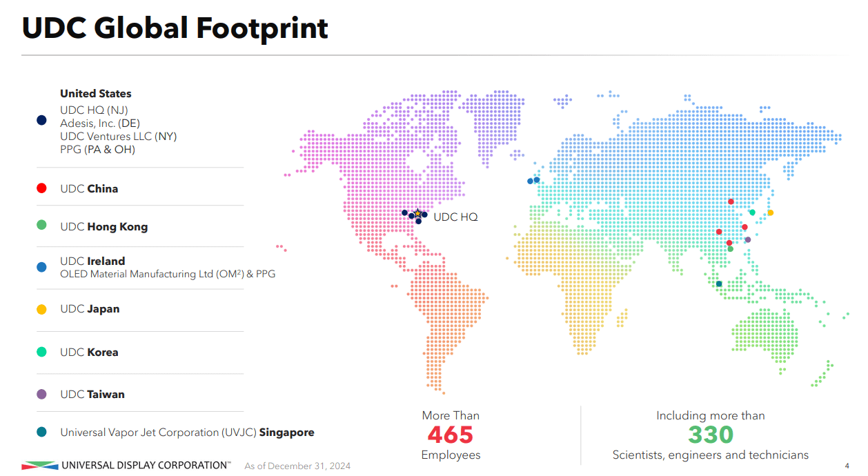Select the Singapore legend dot
The height and width of the screenshot is (476, 868).
tap(41, 433)
